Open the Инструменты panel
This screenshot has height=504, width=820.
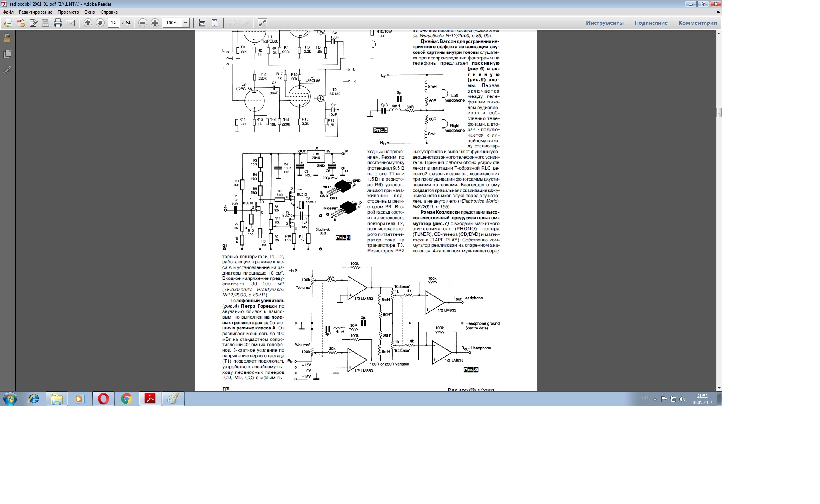[x=604, y=23]
